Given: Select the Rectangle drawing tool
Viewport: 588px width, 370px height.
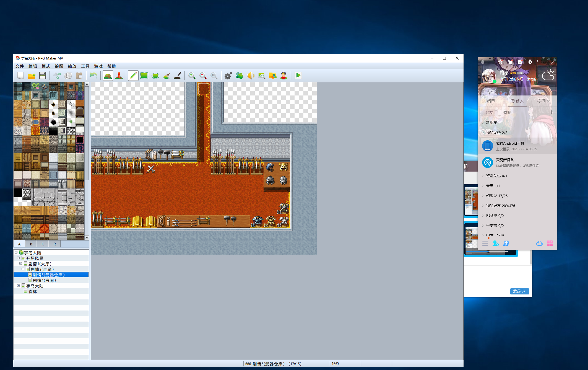Looking at the screenshot, I should tap(144, 76).
